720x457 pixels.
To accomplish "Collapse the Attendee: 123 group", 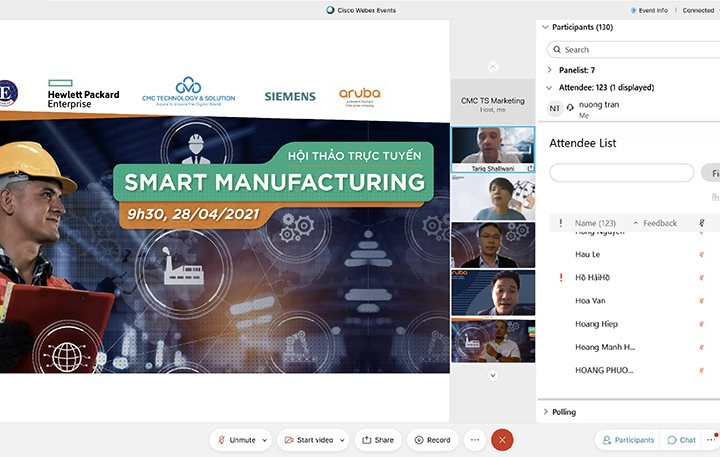I will [549, 87].
